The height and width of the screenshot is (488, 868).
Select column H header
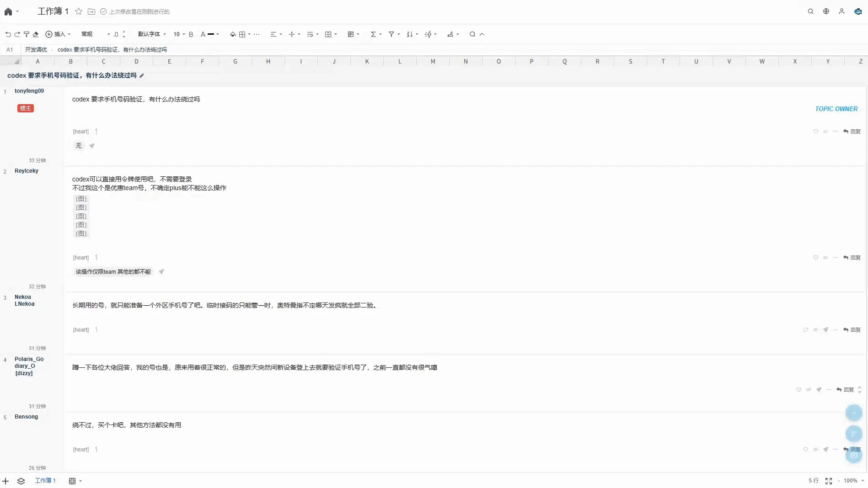click(268, 61)
